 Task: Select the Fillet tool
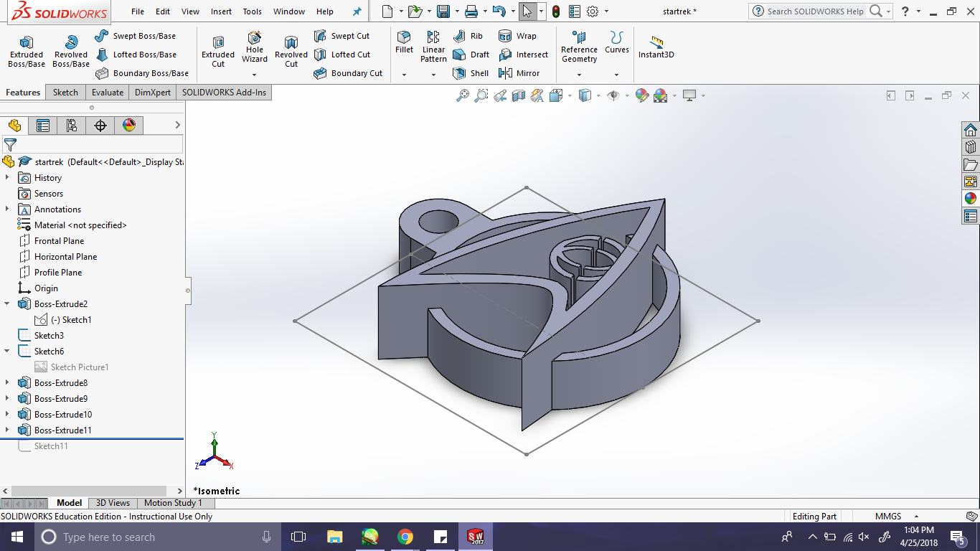pos(404,42)
